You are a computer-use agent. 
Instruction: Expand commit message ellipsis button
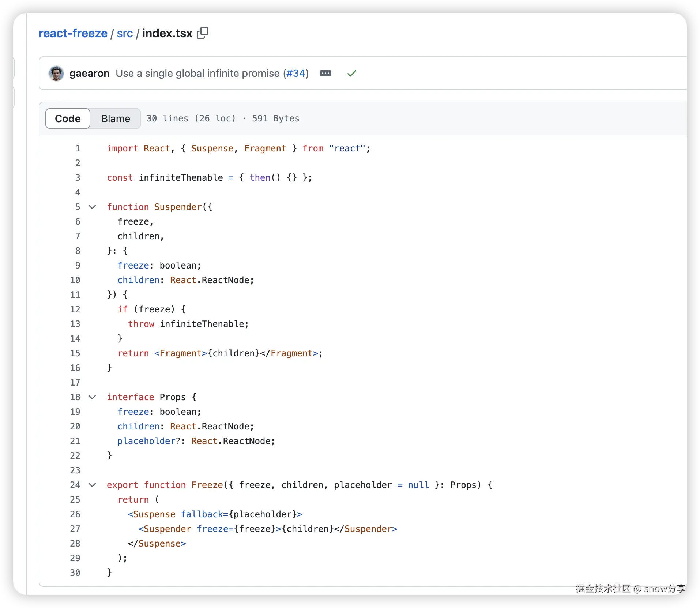325,74
